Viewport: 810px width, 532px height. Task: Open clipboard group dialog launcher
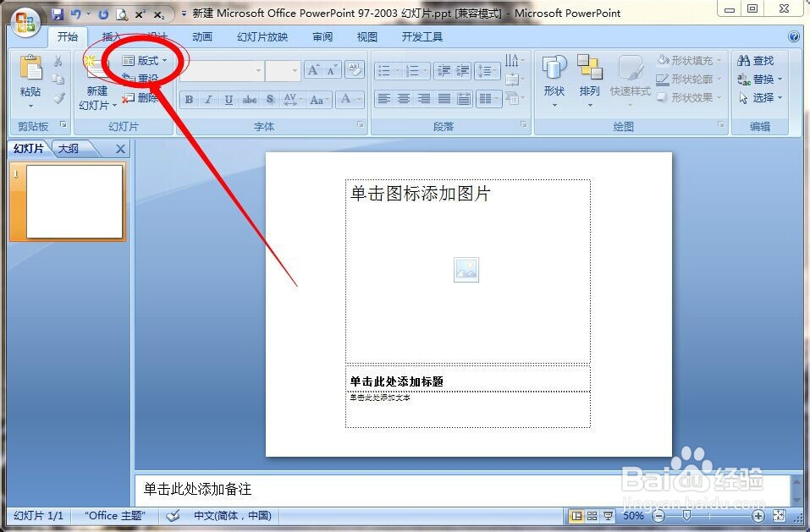(x=63, y=124)
